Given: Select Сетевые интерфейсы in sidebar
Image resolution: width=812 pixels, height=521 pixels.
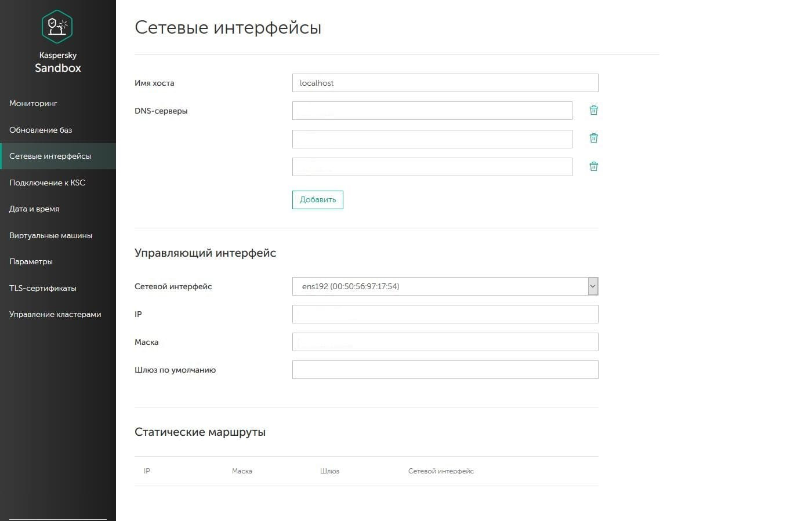Looking at the screenshot, I should 50,156.
